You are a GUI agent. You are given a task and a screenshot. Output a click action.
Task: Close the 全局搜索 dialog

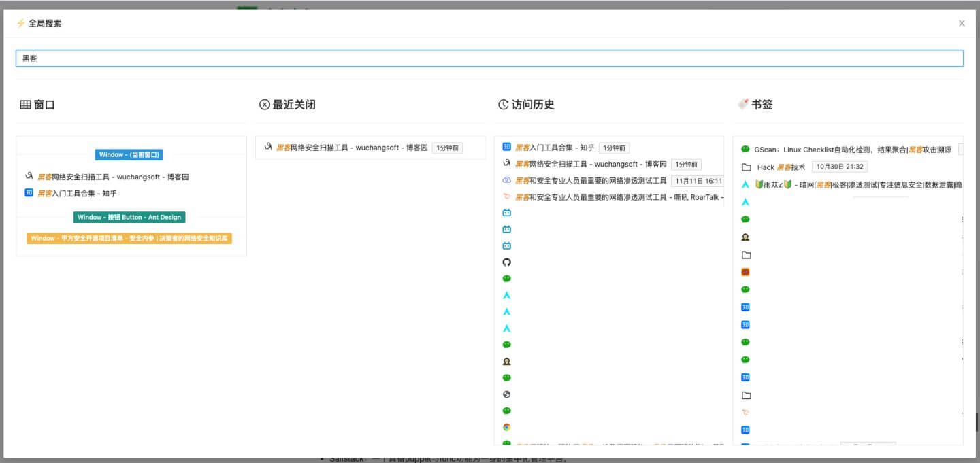(x=962, y=23)
